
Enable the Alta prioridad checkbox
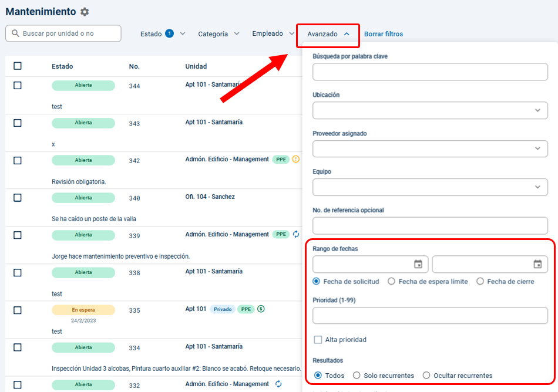click(x=318, y=340)
